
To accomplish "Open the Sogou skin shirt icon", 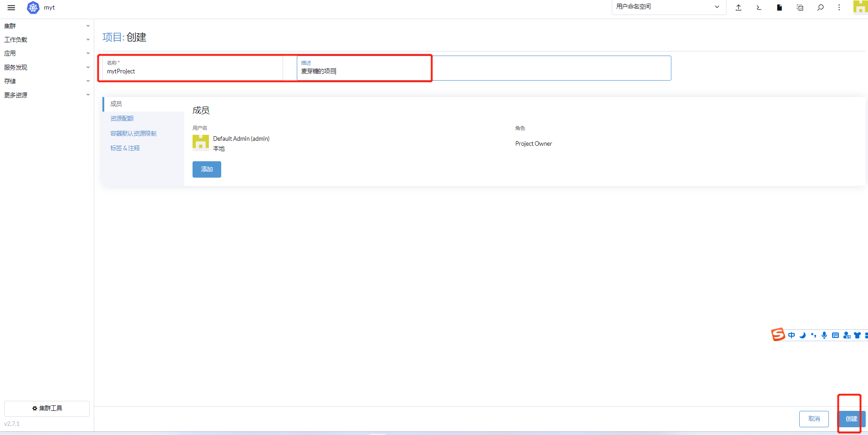I will 858,335.
